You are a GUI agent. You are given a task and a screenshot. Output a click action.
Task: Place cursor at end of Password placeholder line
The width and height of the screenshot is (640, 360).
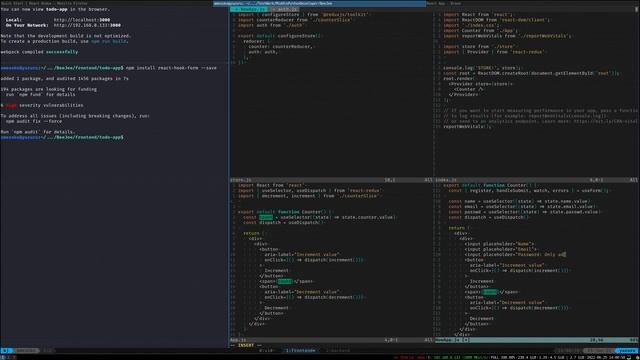click(x=564, y=254)
